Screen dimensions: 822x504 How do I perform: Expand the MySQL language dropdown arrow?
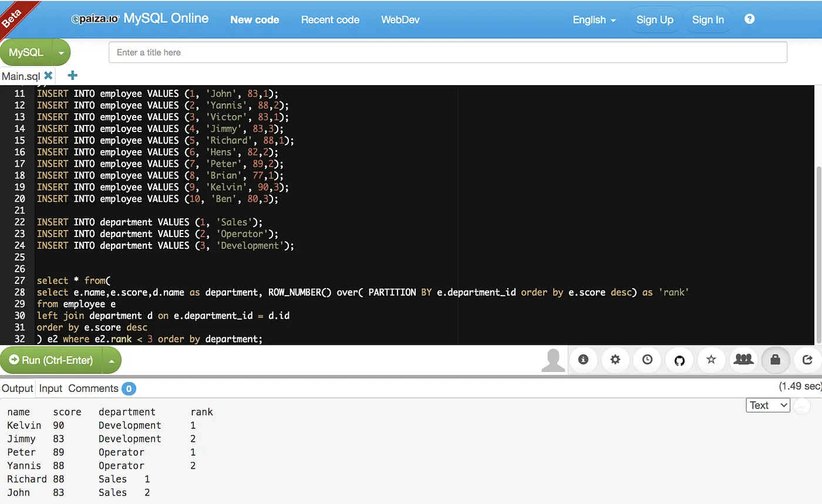[61, 52]
